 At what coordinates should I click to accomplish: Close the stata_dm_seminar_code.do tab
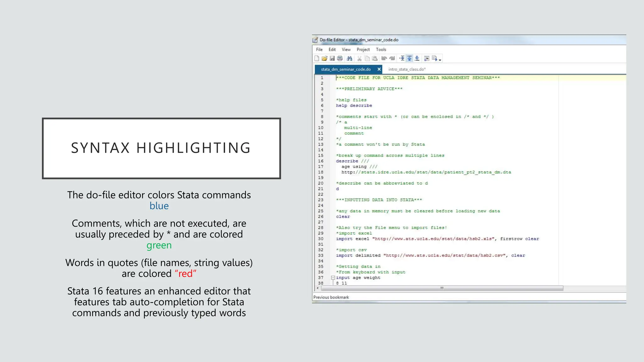tap(379, 69)
